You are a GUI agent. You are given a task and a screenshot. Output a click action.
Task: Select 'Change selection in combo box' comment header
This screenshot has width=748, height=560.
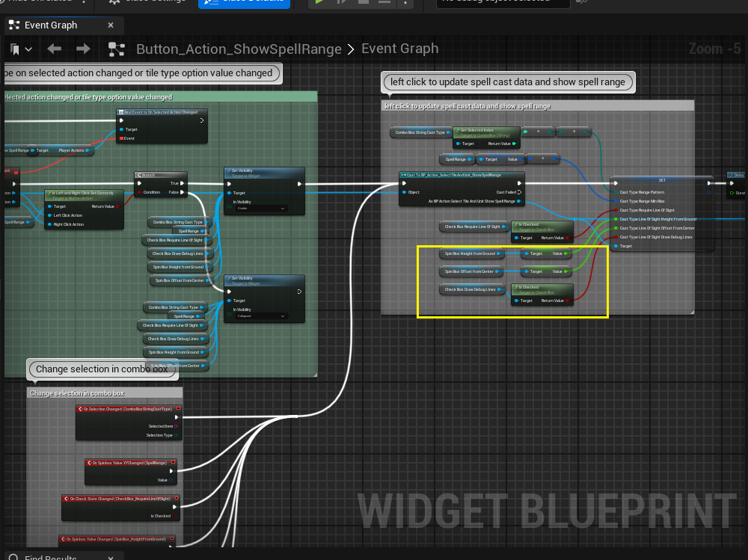tap(105, 393)
